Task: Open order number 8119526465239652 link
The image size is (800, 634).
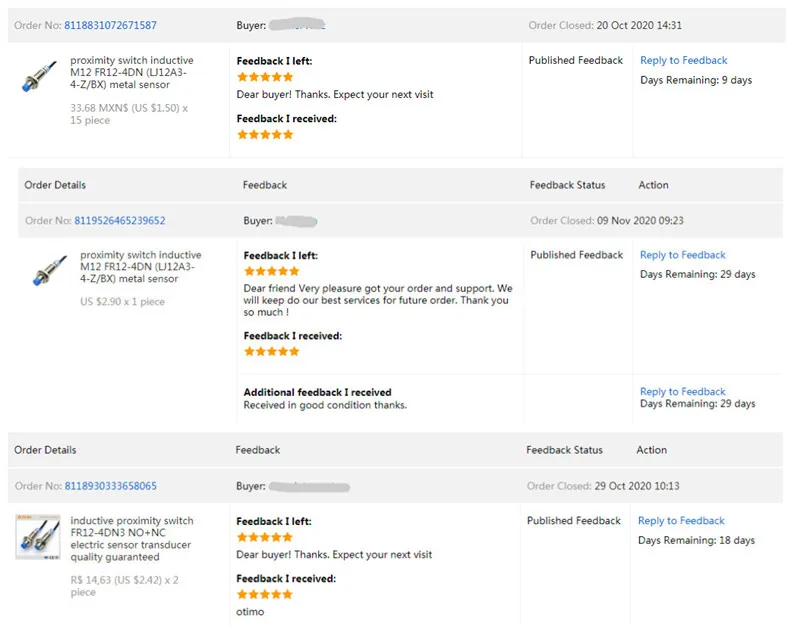Action: pyautogui.click(x=120, y=220)
